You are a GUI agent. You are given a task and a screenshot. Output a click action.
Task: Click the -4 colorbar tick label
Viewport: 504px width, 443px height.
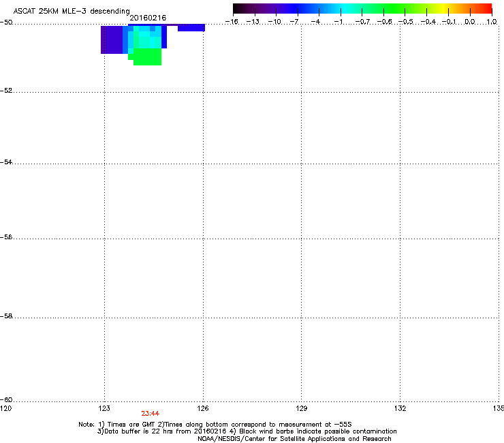pyautogui.click(x=316, y=22)
